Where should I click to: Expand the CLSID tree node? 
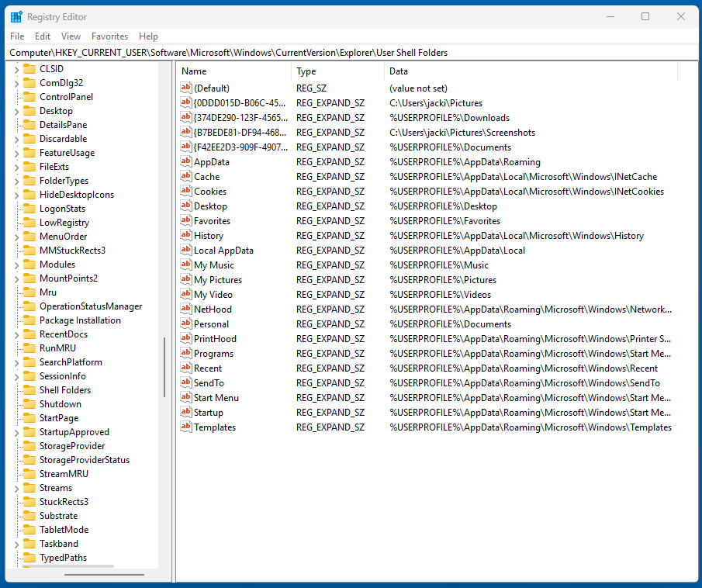(17, 68)
